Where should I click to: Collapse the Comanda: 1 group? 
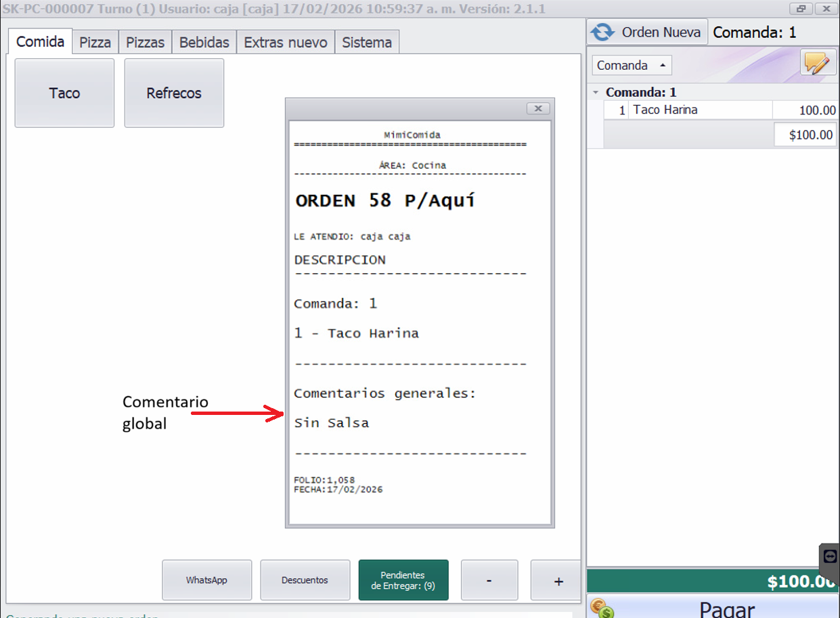click(x=595, y=92)
